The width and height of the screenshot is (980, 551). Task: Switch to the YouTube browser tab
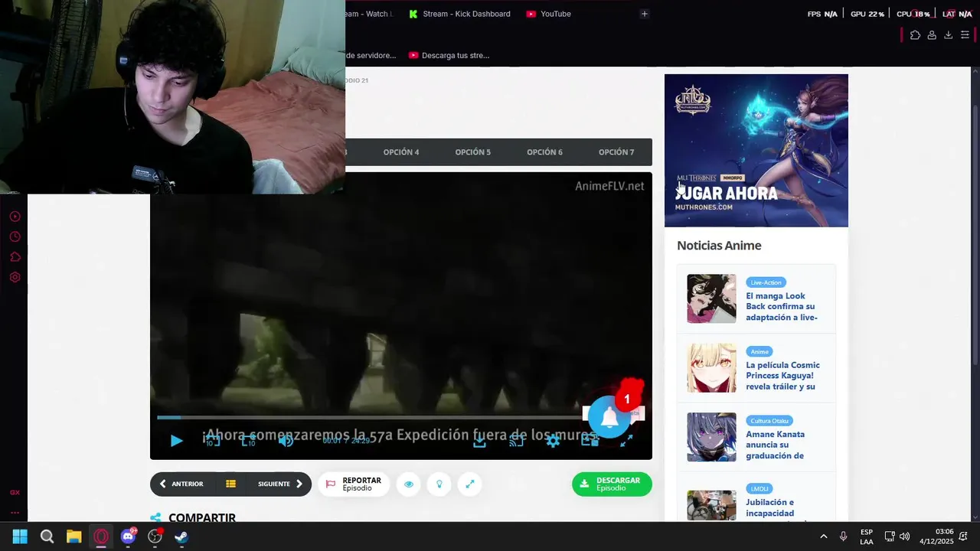pyautogui.click(x=548, y=14)
